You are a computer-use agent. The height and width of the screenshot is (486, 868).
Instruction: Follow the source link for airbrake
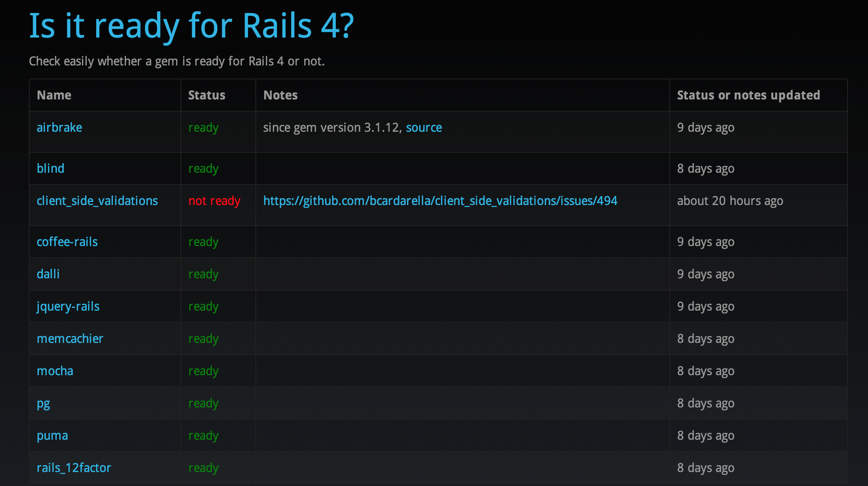click(424, 128)
